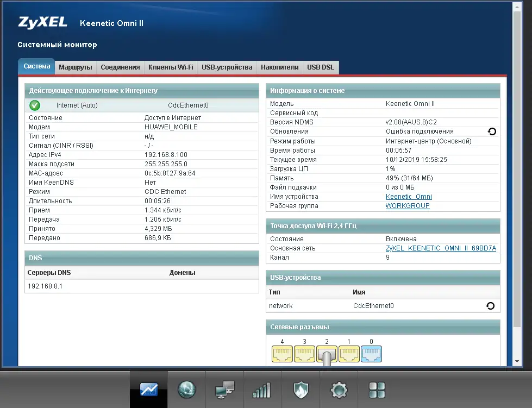Open the Home network computers icon

(x=224, y=390)
